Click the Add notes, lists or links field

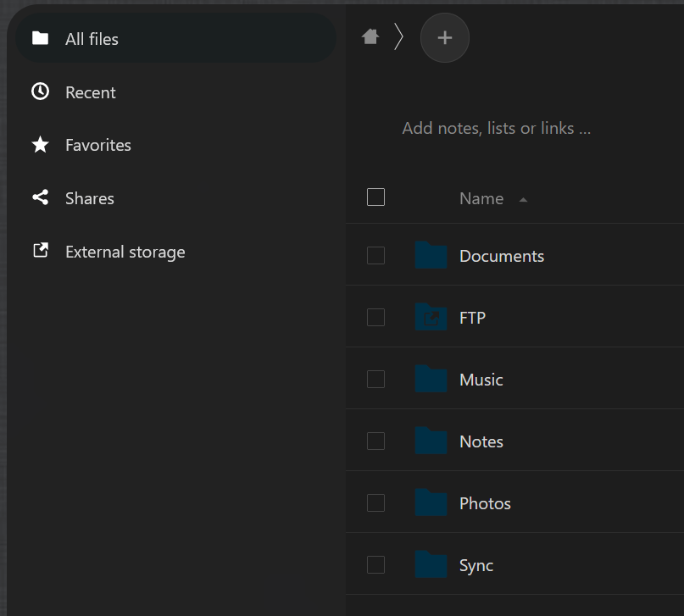[x=496, y=129]
